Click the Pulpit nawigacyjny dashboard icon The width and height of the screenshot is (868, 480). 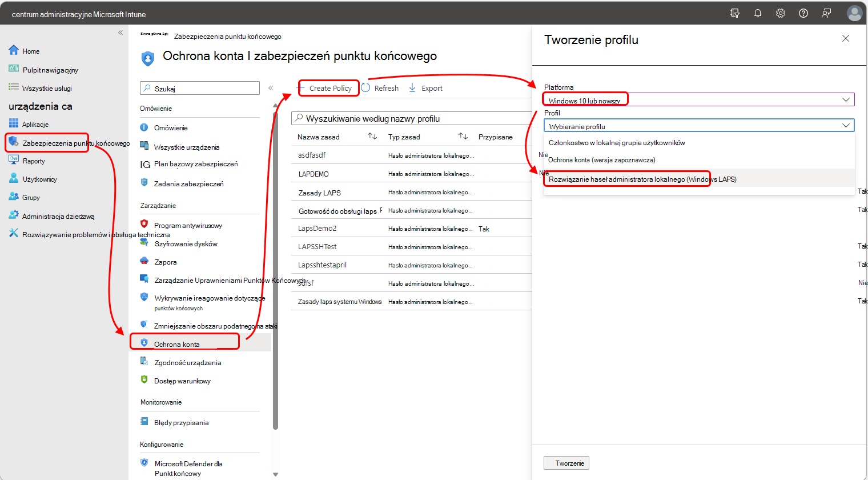(14, 69)
